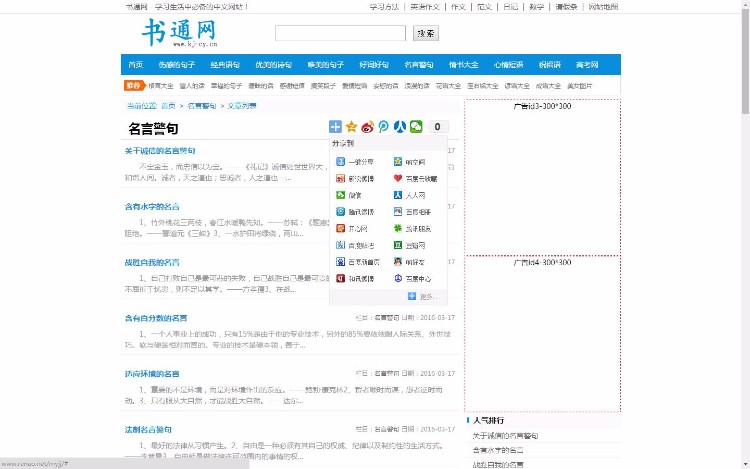Click the page vertical scrollbar thumb

[745, 60]
